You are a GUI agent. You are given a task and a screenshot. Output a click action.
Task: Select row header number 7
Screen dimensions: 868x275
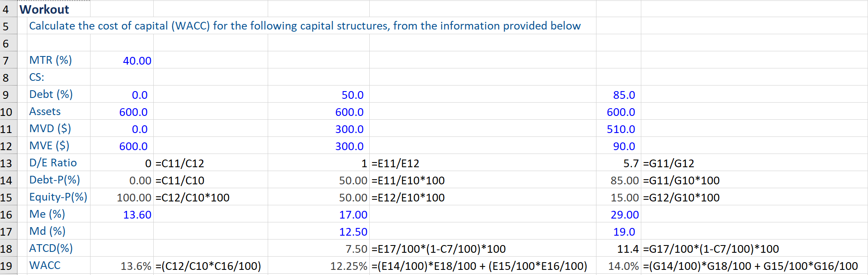point(6,61)
